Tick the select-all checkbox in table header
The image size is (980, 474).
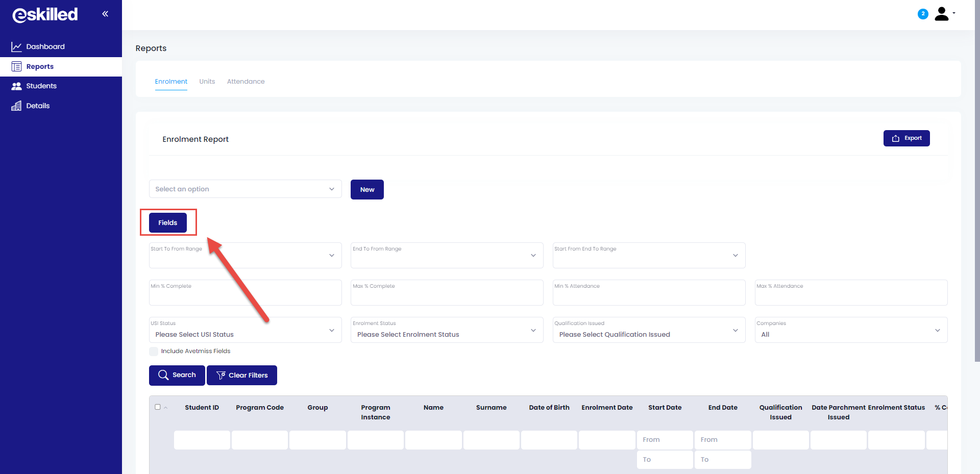pyautogui.click(x=158, y=407)
